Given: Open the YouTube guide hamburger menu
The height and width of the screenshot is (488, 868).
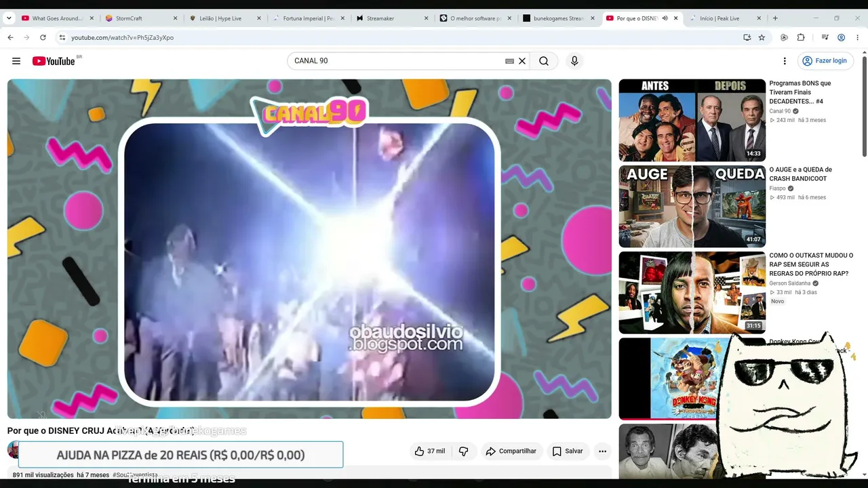Looking at the screenshot, I should (x=16, y=61).
